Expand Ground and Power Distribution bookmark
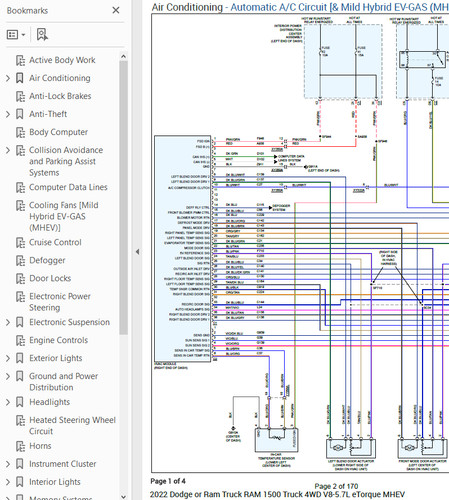This screenshot has height=500, width=449. (x=8, y=376)
